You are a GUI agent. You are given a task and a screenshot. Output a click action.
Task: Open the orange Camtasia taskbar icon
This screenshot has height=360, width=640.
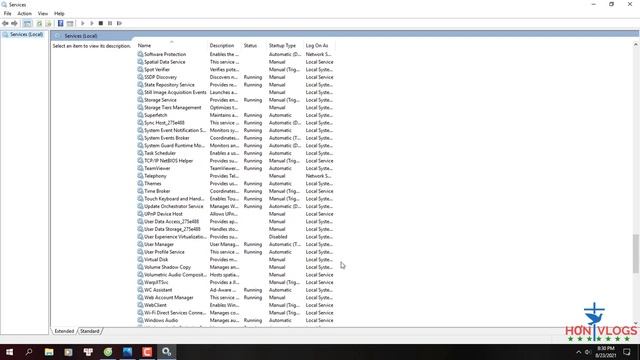click(x=147, y=352)
